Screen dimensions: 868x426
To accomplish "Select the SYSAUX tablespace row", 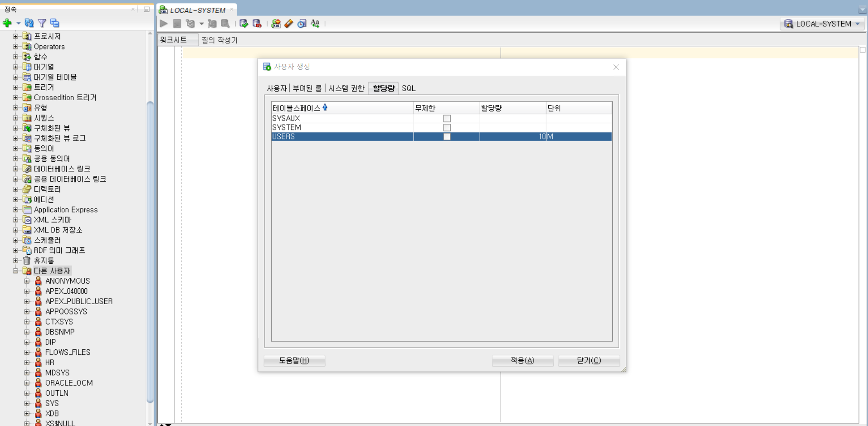I will coord(442,118).
